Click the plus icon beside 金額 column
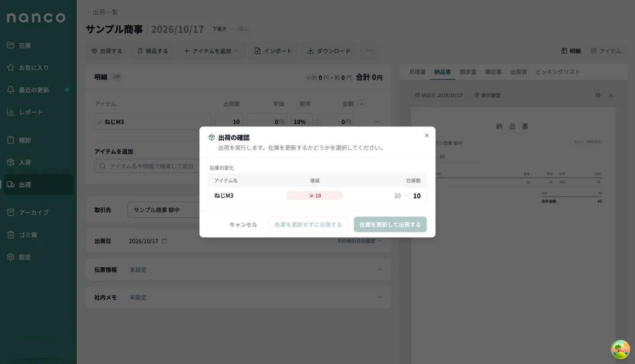The width and height of the screenshot is (635, 364). point(361,104)
